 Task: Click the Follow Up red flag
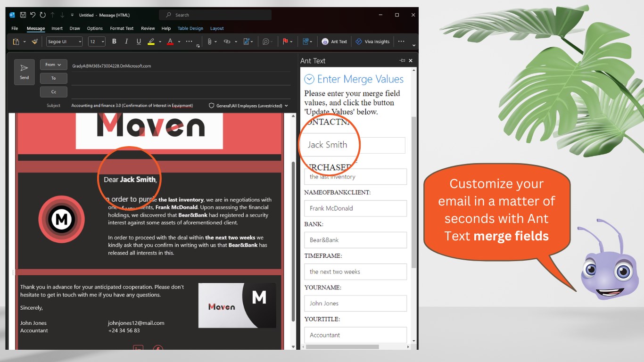click(x=285, y=41)
